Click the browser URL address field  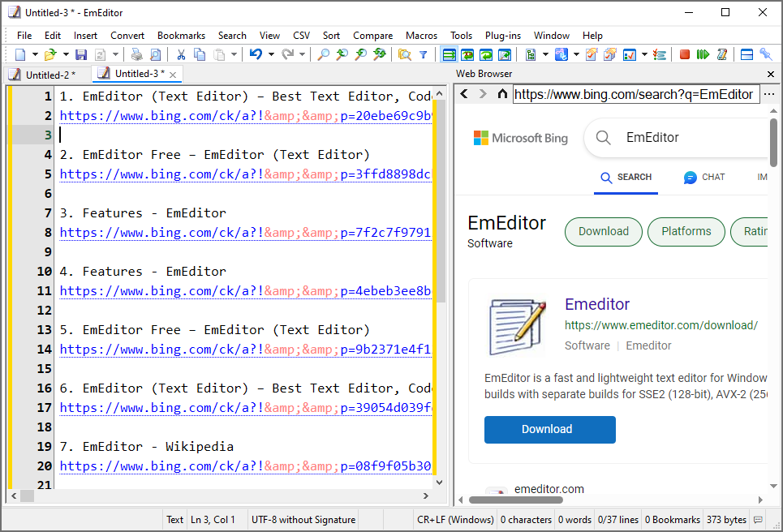636,94
